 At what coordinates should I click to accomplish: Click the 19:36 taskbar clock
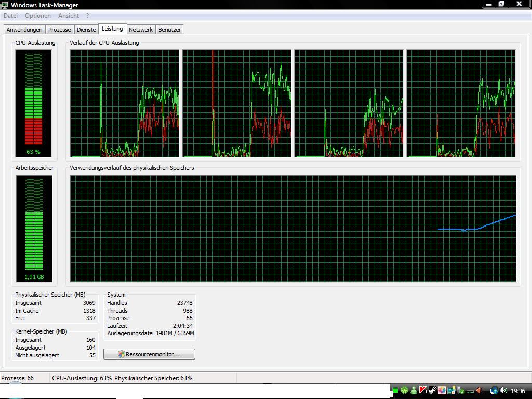(x=518, y=391)
